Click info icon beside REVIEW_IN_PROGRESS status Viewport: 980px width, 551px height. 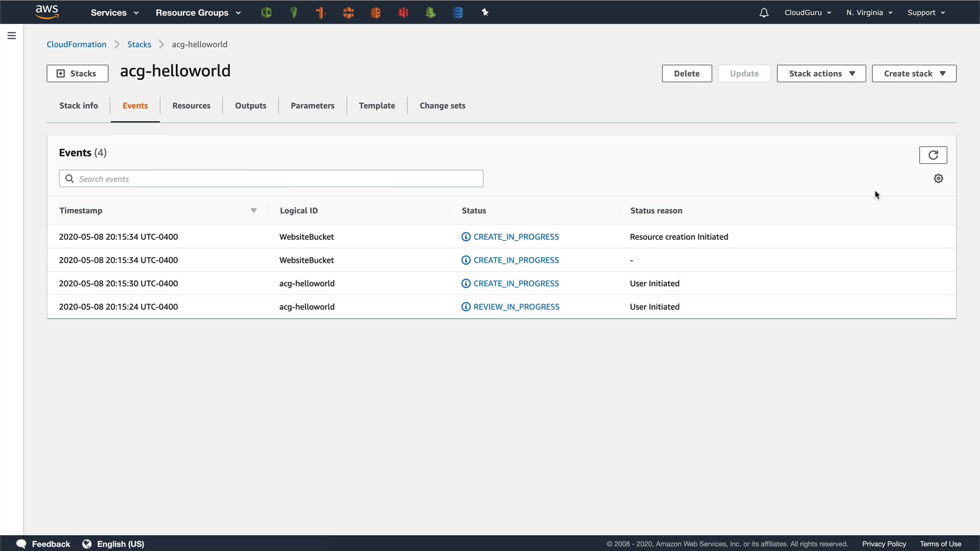465,307
